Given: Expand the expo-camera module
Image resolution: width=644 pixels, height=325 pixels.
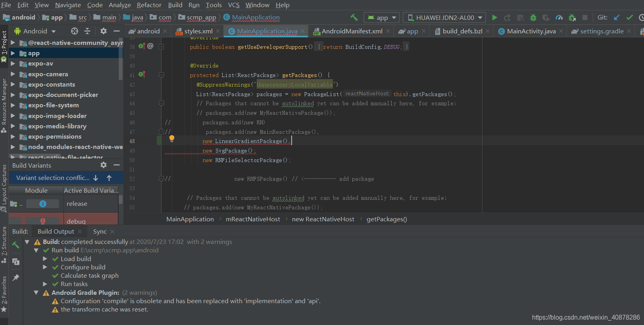Looking at the screenshot, I should (13, 74).
